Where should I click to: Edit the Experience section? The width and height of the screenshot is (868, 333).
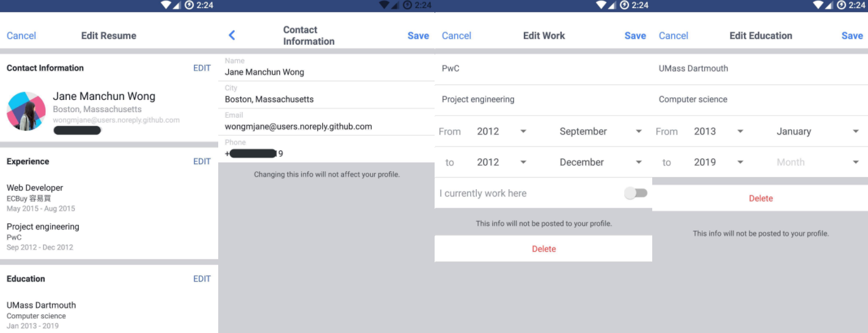202,162
